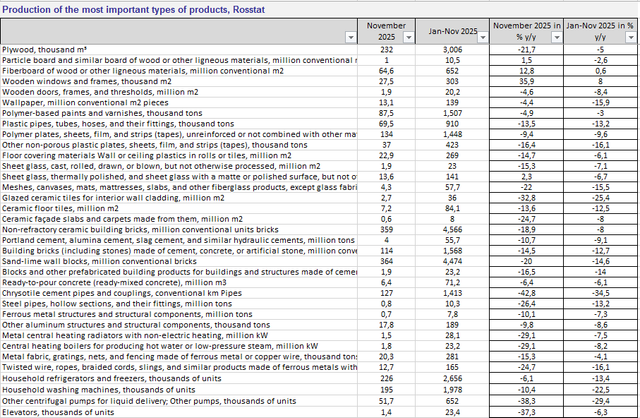This screenshot has width=640, height=418.
Task: Select 'Portland cement' row label
Action: [x=178, y=240]
